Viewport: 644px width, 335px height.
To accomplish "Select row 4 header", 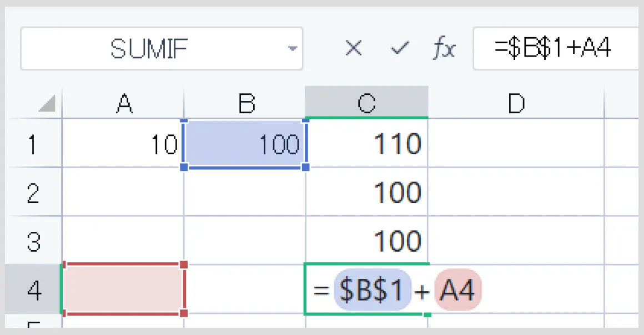I will coord(33,290).
